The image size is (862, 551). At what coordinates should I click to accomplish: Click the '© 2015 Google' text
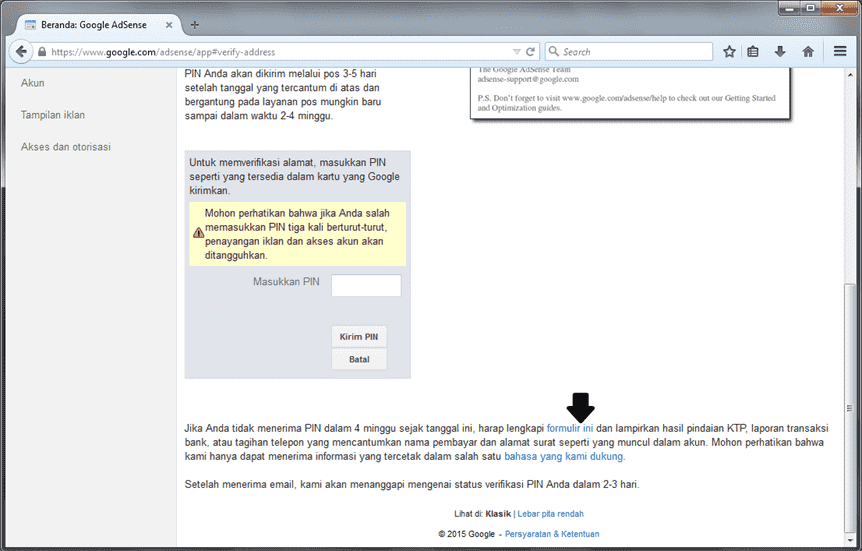coord(467,534)
